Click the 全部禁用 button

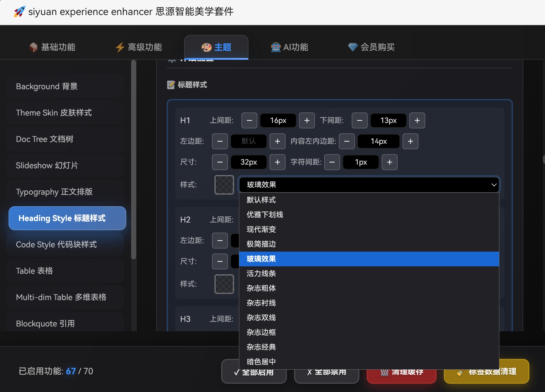pos(327,372)
